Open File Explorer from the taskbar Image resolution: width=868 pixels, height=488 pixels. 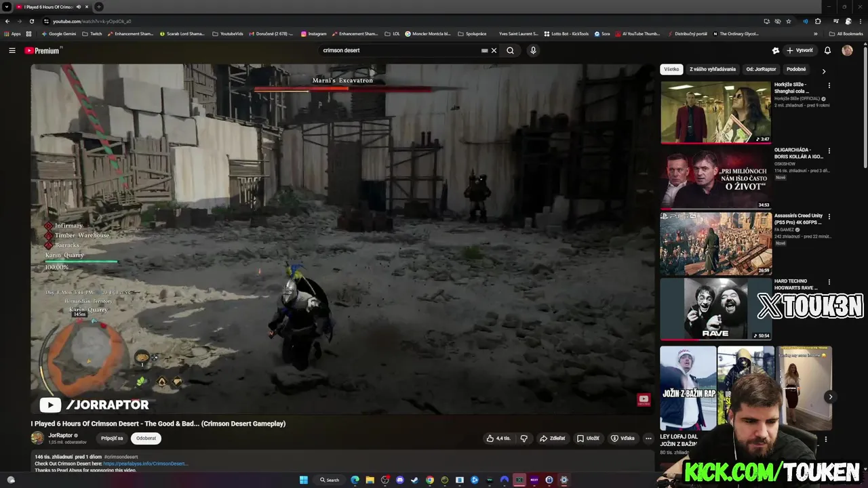pyautogui.click(x=370, y=480)
